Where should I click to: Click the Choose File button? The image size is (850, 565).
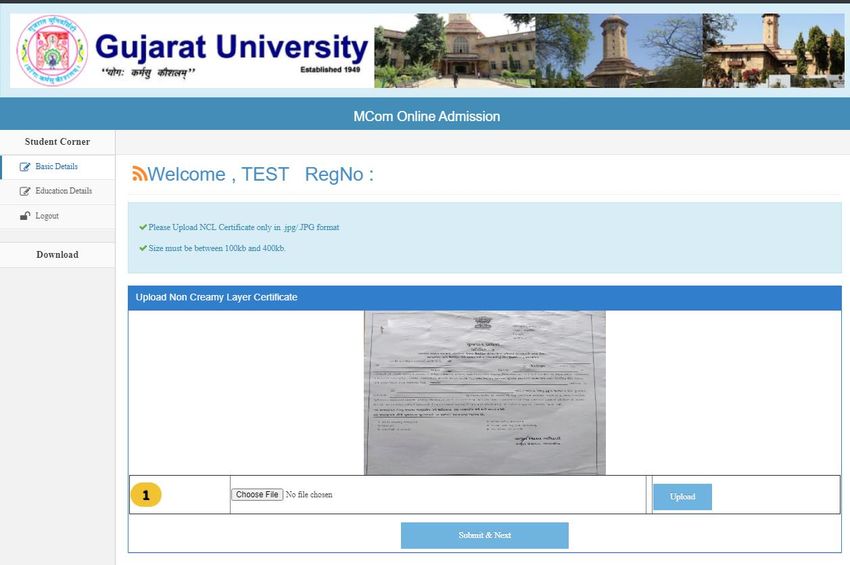[257, 495]
